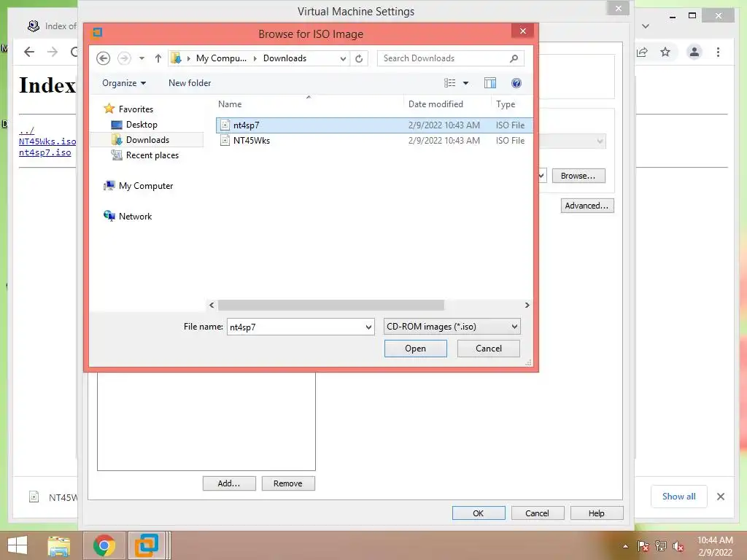Sort files by Date modified column
The image size is (747, 560).
coord(436,104)
